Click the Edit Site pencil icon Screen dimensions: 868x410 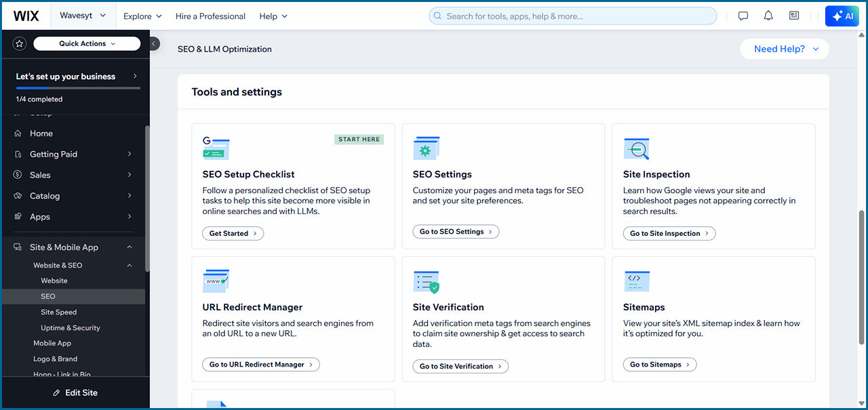click(x=57, y=393)
